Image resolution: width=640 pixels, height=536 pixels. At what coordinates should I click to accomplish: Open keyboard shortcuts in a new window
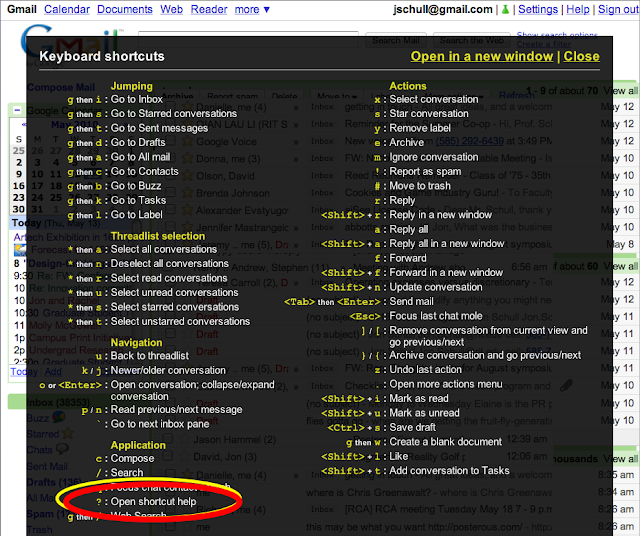(482, 56)
